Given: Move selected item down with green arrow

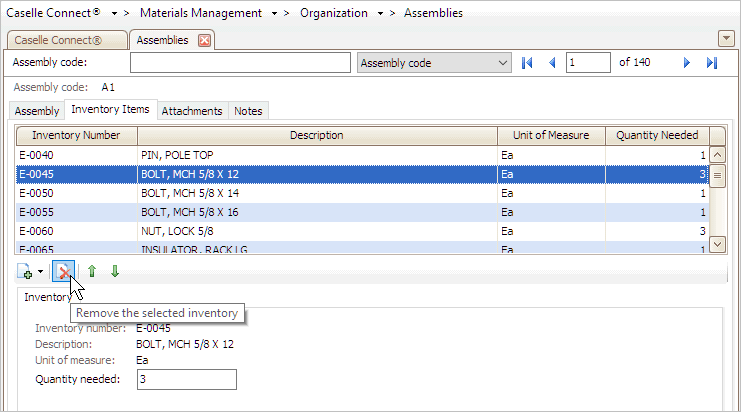Looking at the screenshot, I should (115, 272).
